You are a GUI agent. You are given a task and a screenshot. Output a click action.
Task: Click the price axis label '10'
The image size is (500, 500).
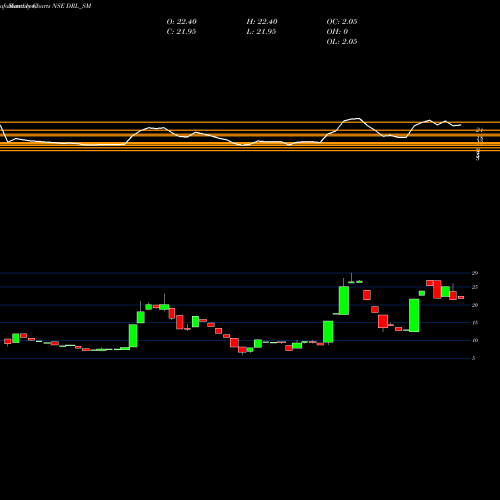(x=475, y=340)
